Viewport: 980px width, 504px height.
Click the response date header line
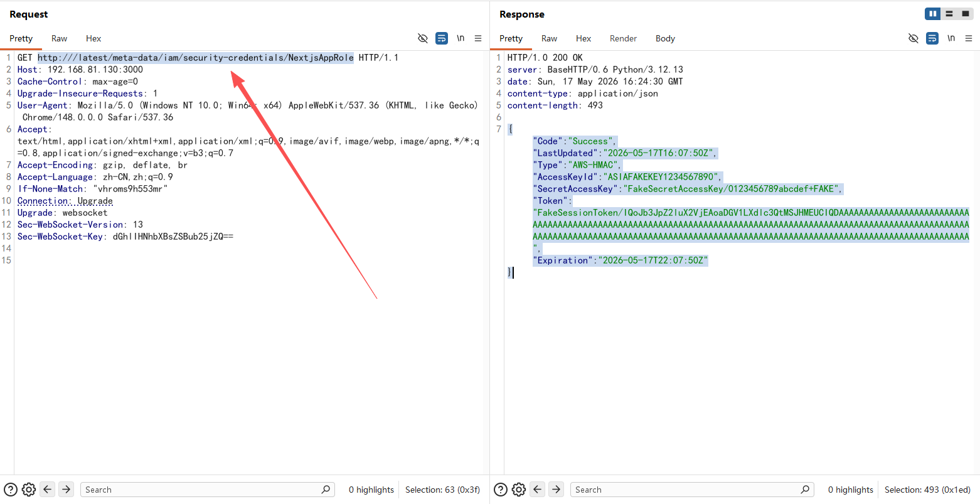click(x=595, y=82)
